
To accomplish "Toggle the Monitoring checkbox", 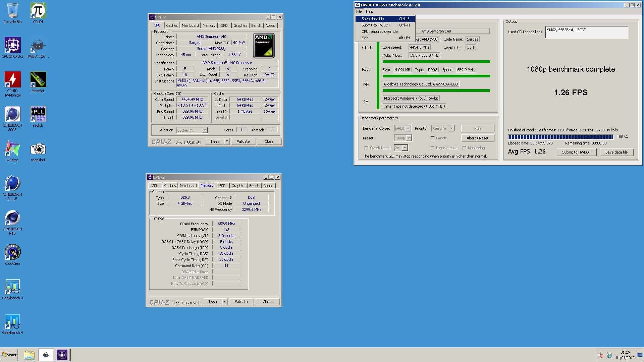I will tap(465, 148).
